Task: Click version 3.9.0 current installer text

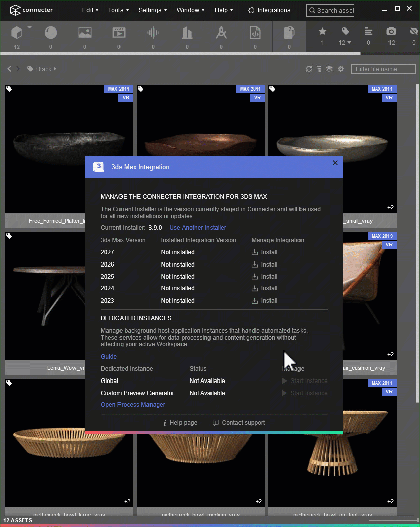Action: (155, 227)
